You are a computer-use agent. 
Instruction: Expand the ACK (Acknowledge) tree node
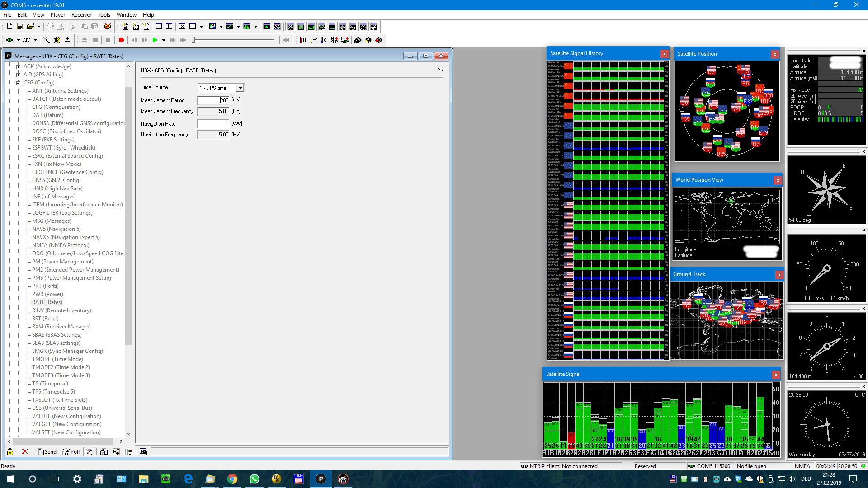[x=19, y=66]
